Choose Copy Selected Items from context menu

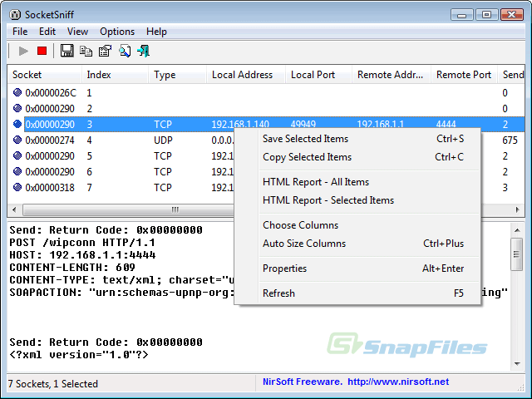[x=363, y=157]
